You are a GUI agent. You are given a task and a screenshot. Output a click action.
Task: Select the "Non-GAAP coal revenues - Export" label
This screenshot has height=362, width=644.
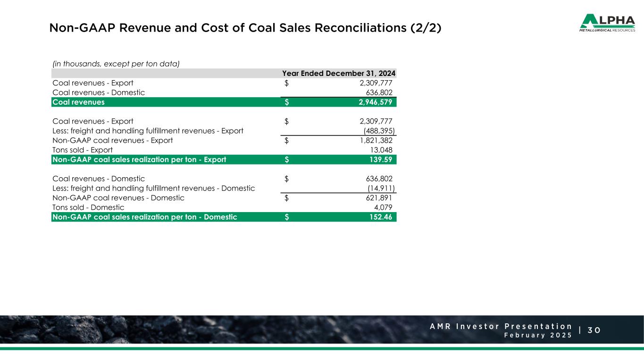click(x=112, y=140)
